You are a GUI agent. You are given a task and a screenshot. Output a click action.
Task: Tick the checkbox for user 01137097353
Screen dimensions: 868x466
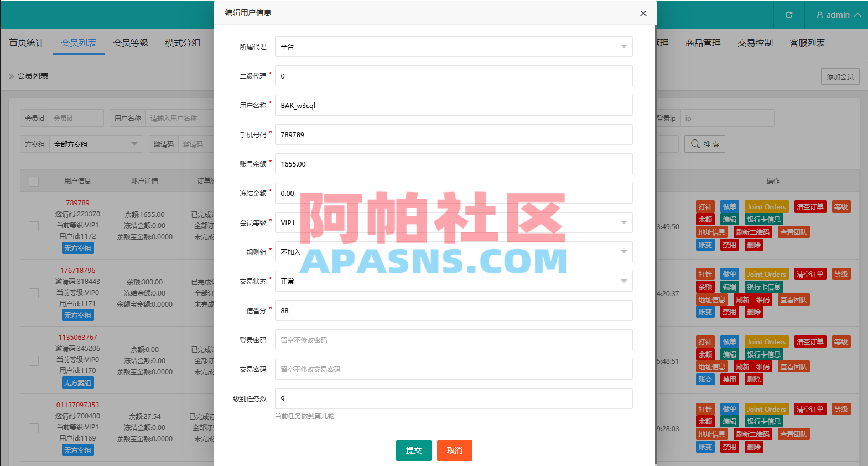click(x=34, y=428)
